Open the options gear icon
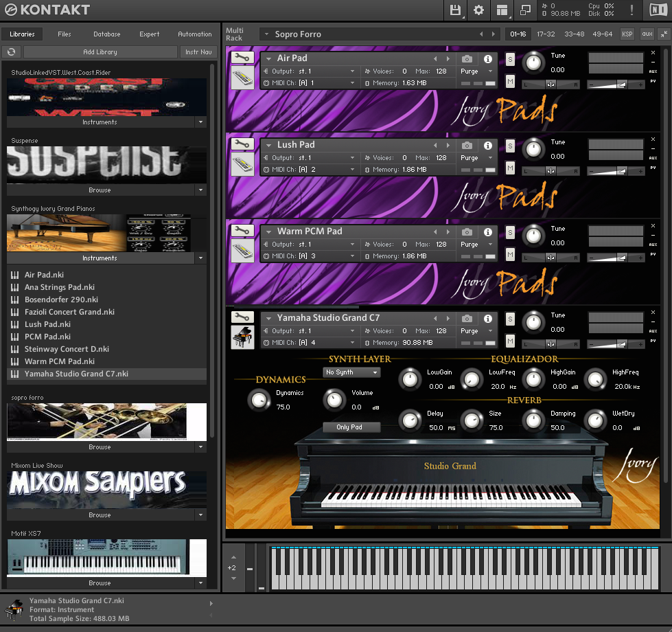 click(478, 10)
